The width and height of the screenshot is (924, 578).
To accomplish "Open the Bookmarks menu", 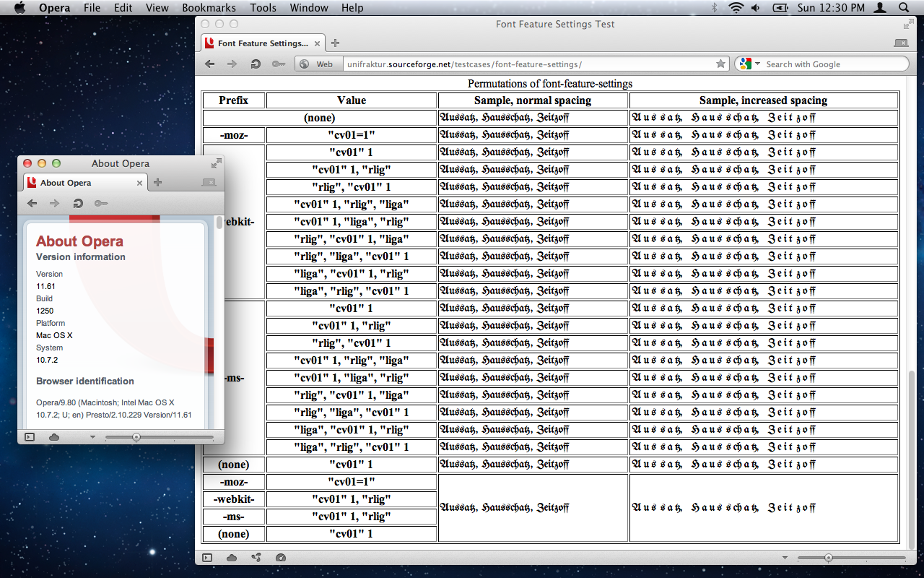I will point(209,8).
